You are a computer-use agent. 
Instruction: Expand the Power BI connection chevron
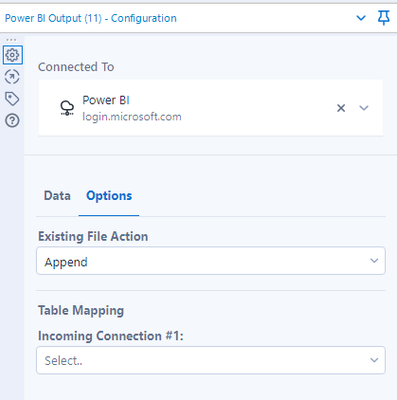tap(364, 108)
